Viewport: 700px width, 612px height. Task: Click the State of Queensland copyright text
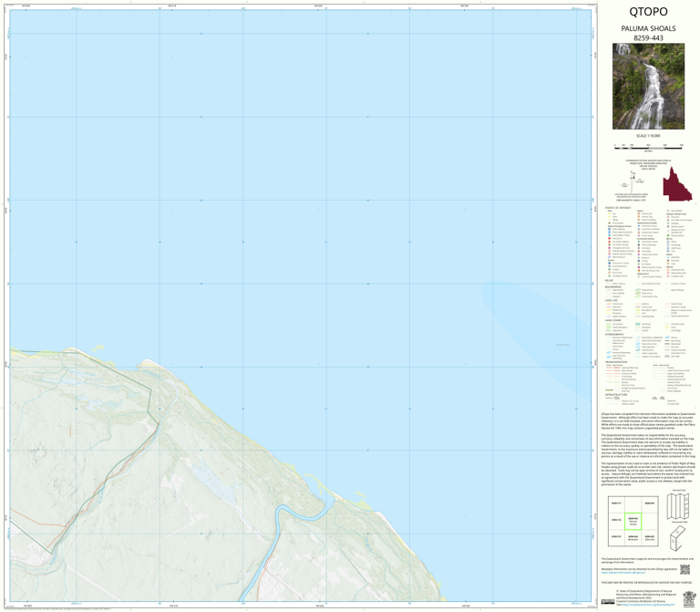tap(646, 594)
